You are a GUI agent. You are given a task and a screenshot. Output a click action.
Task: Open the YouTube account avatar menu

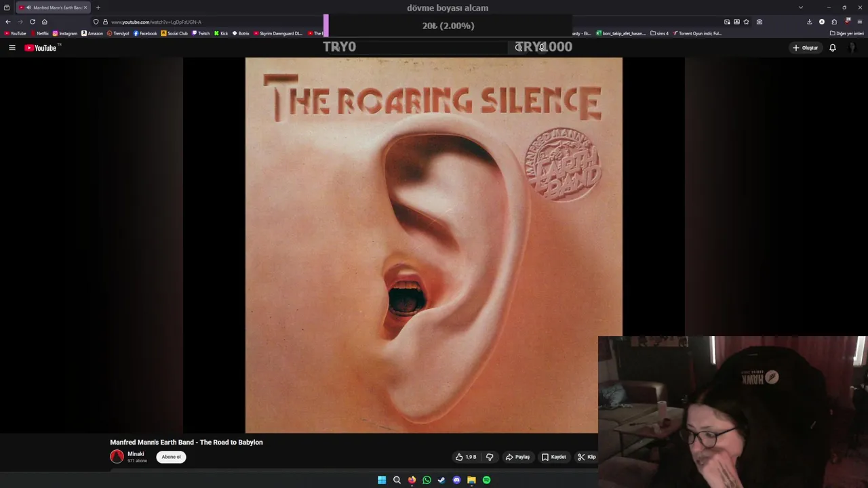[x=852, y=47]
